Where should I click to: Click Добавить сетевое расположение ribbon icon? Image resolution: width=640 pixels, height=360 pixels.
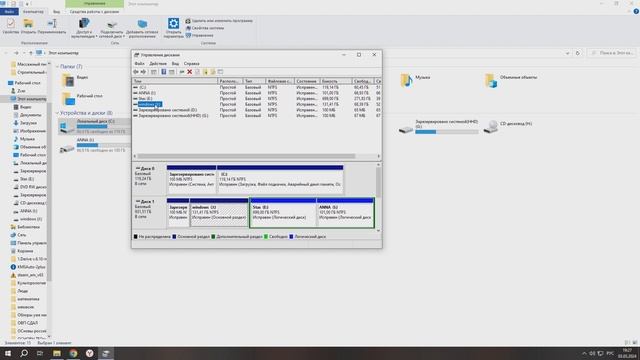[142, 28]
